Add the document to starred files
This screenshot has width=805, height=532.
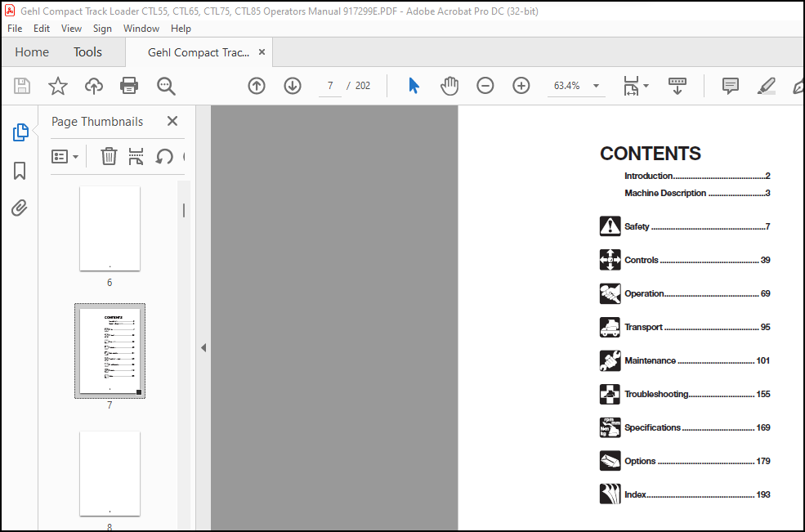58,86
